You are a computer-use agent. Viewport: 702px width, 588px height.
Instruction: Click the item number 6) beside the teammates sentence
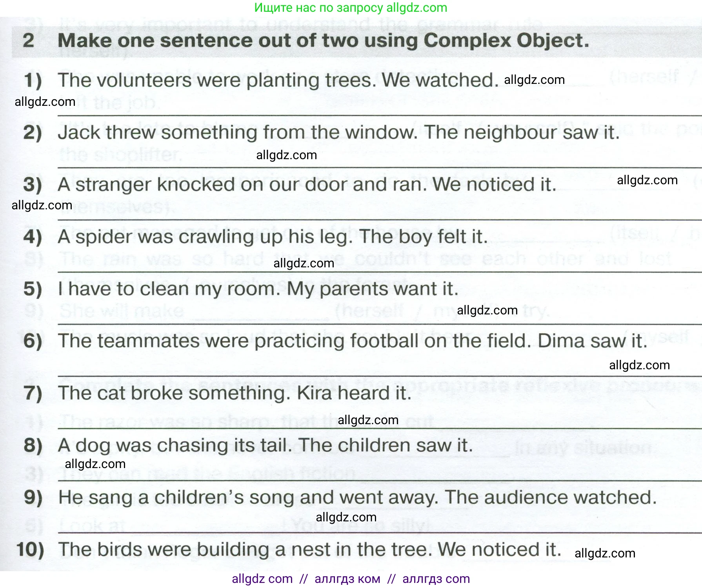(x=33, y=341)
